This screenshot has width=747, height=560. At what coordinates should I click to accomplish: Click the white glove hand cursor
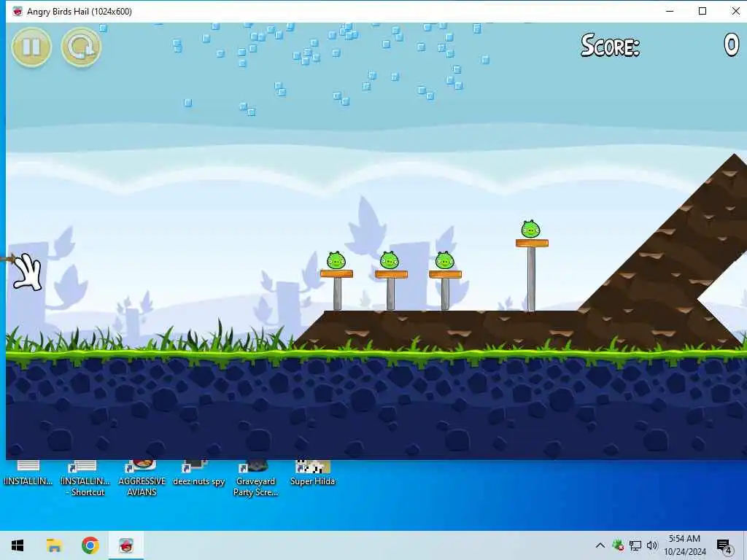point(28,272)
